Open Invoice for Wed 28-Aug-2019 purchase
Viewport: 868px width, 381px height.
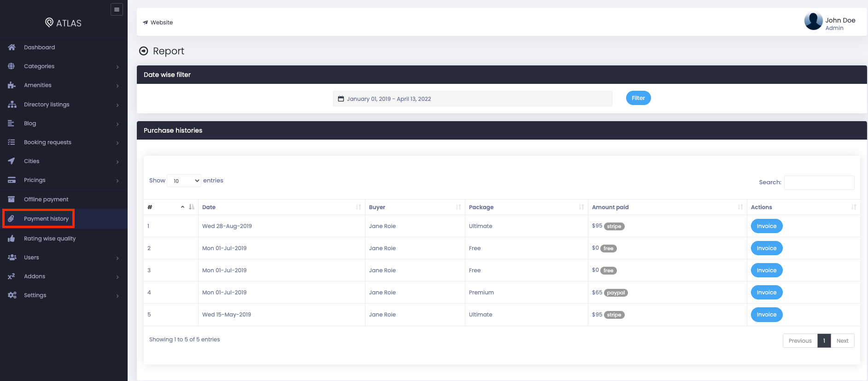[767, 226]
